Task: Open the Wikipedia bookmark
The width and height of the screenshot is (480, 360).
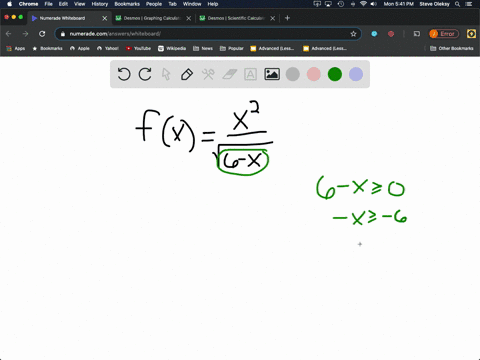Action: point(172,48)
